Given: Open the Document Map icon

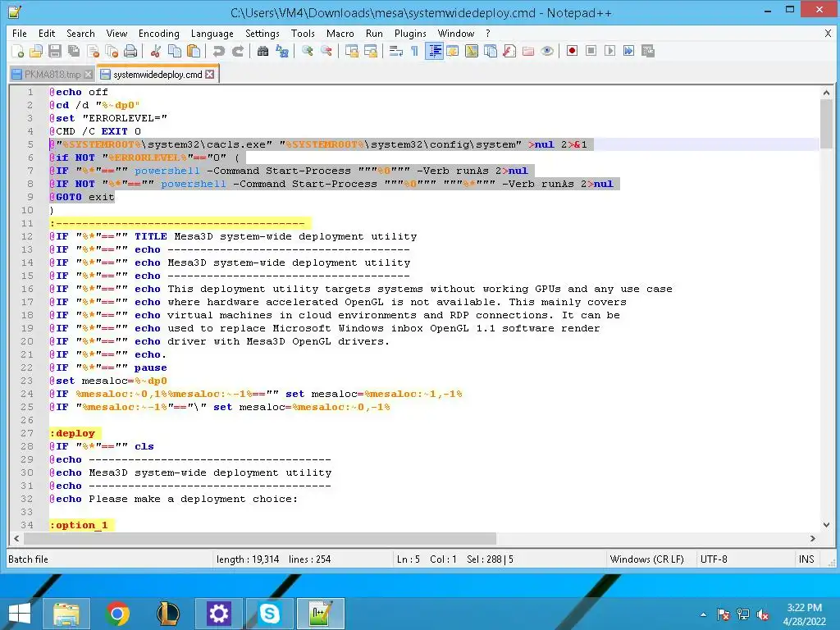Looking at the screenshot, I should pos(472,51).
